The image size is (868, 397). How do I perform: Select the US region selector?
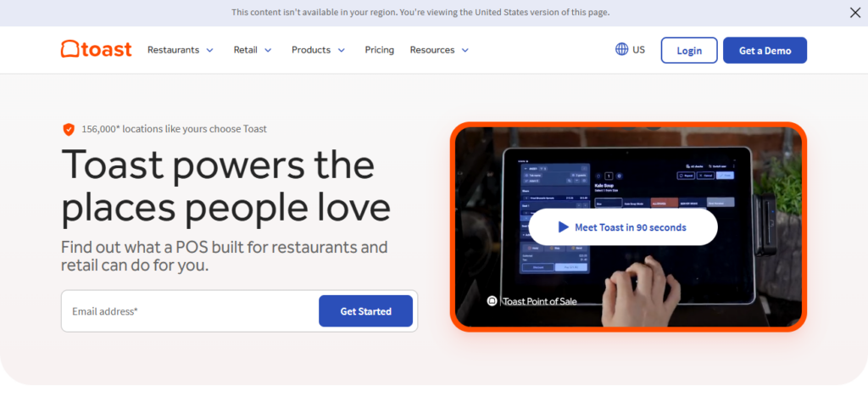pyautogui.click(x=630, y=49)
